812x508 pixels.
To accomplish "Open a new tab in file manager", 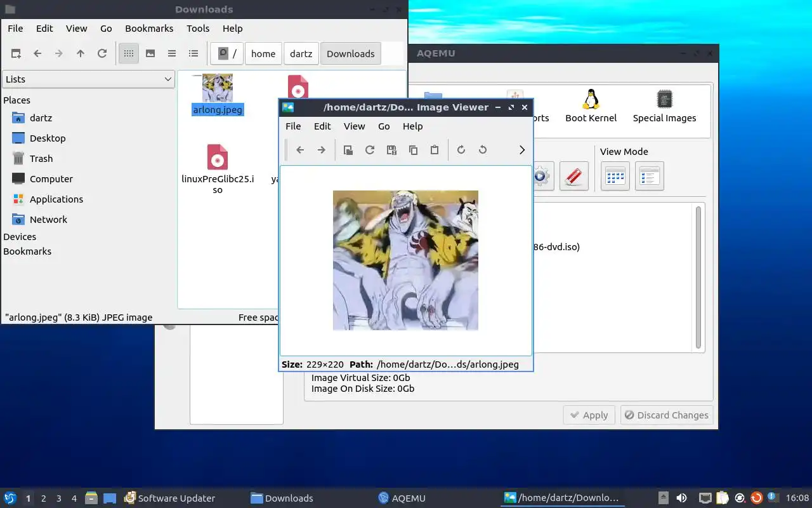I will pos(16,53).
